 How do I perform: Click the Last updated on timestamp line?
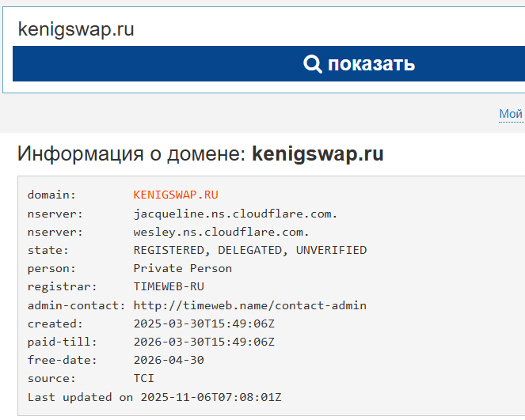154,397
